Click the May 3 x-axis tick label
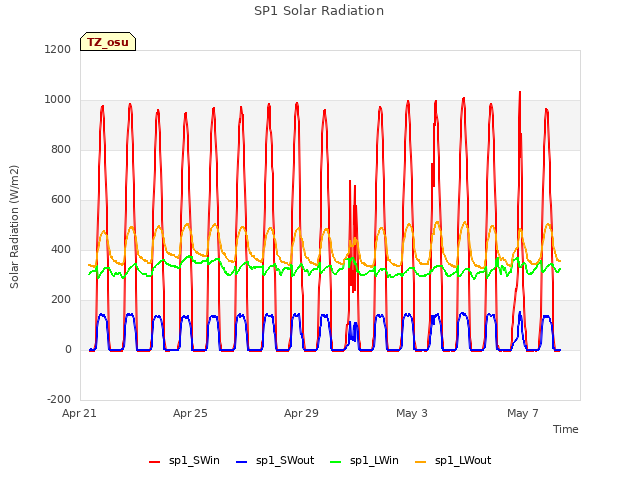The height and width of the screenshot is (480, 640). [412, 413]
